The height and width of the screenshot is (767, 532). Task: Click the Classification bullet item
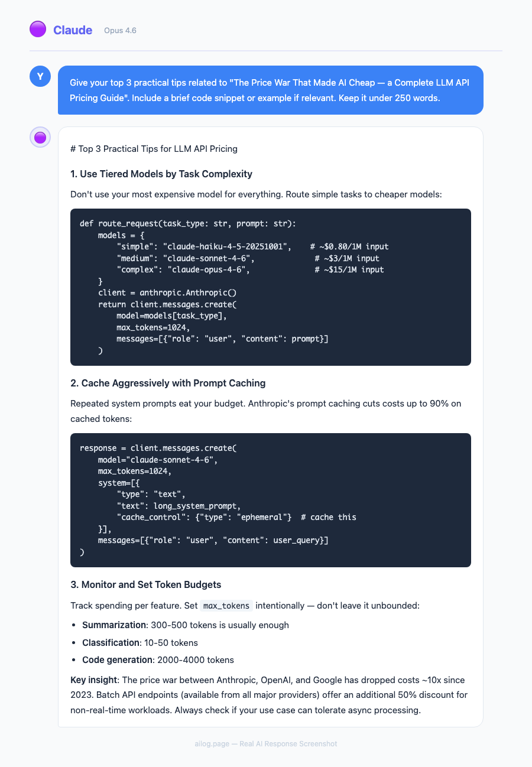140,642
